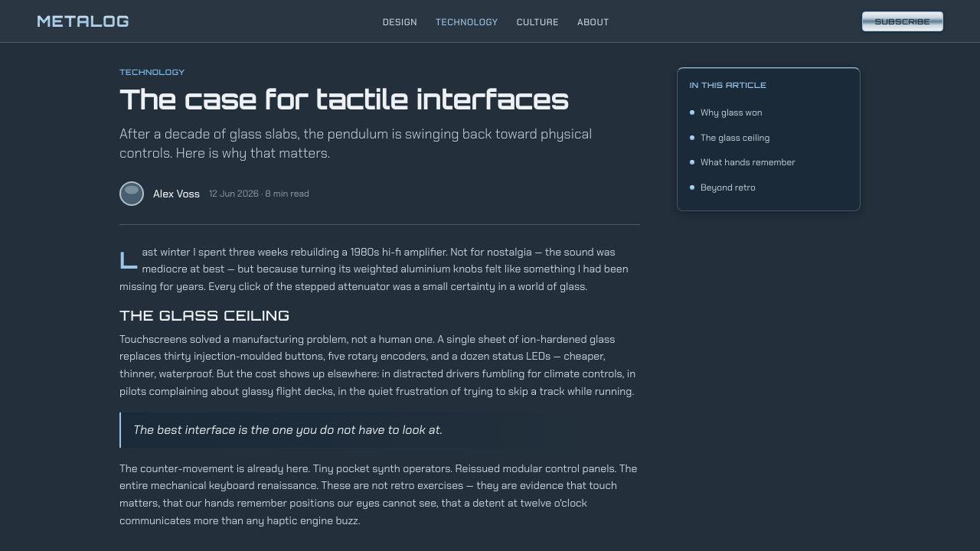Jump to What hands remember section
The width and height of the screenshot is (980, 551).
coord(748,162)
